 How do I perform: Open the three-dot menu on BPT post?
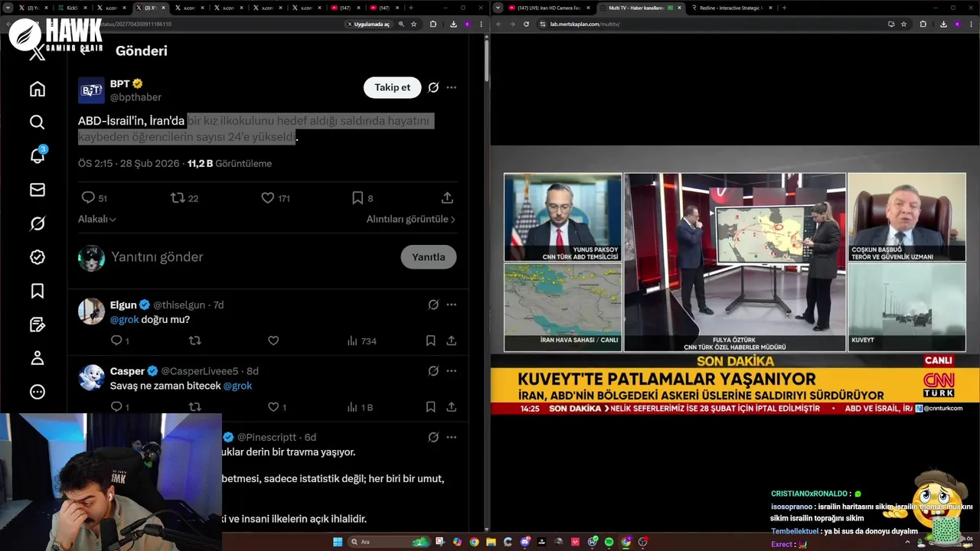[x=452, y=87]
